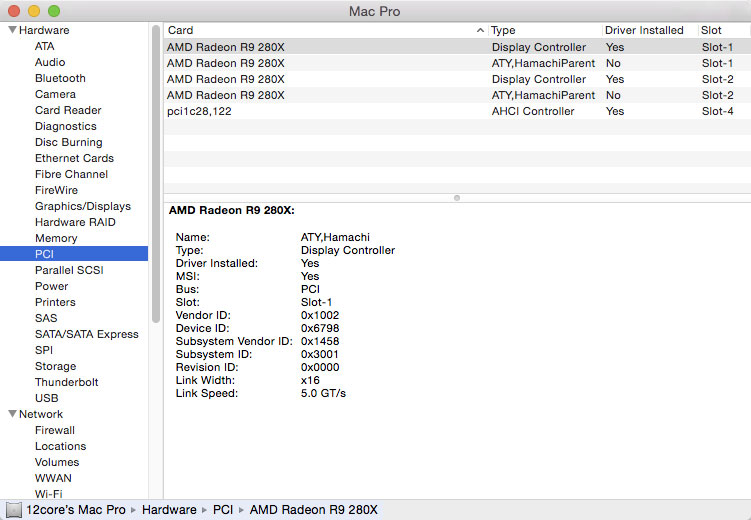751x520 pixels.
Task: Click the Hardware section label
Action: pyautogui.click(x=44, y=30)
